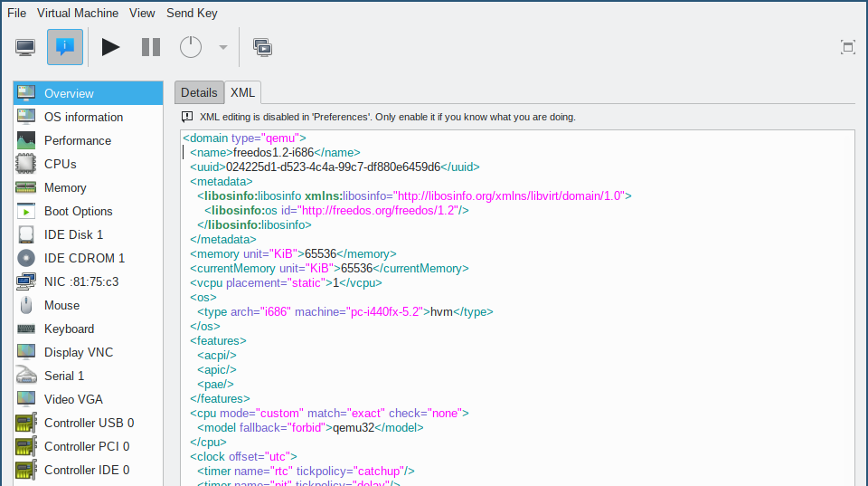Click the pc-i440fx-5.2 machine attribute
This screenshot has height=486, width=868.
coord(359,311)
